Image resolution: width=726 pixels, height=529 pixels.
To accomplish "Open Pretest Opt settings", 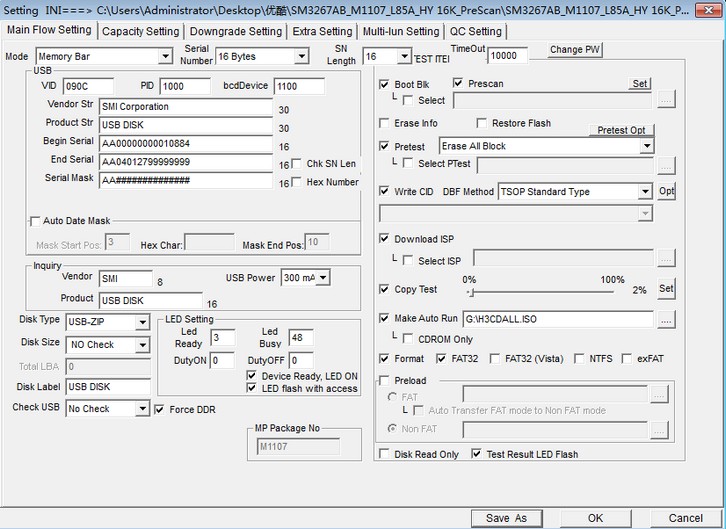I will (x=621, y=130).
